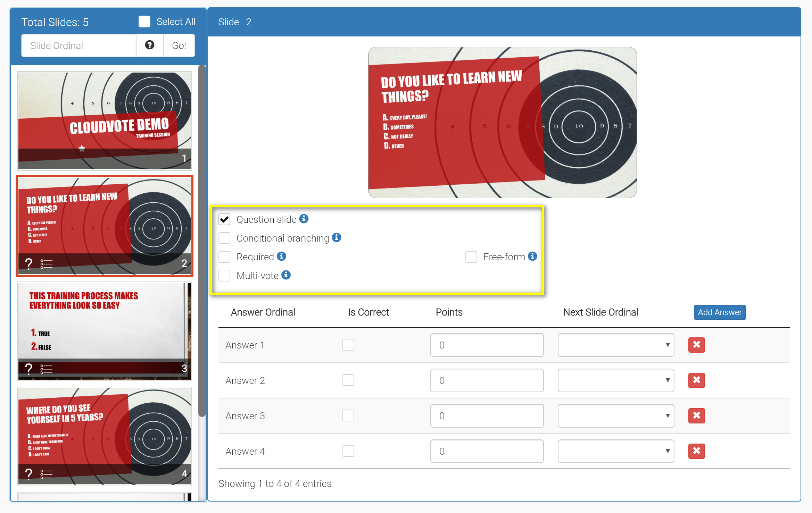Screen dimensions: 812x513
Task: Uncheck the Question slide checkbox
Action: point(224,219)
